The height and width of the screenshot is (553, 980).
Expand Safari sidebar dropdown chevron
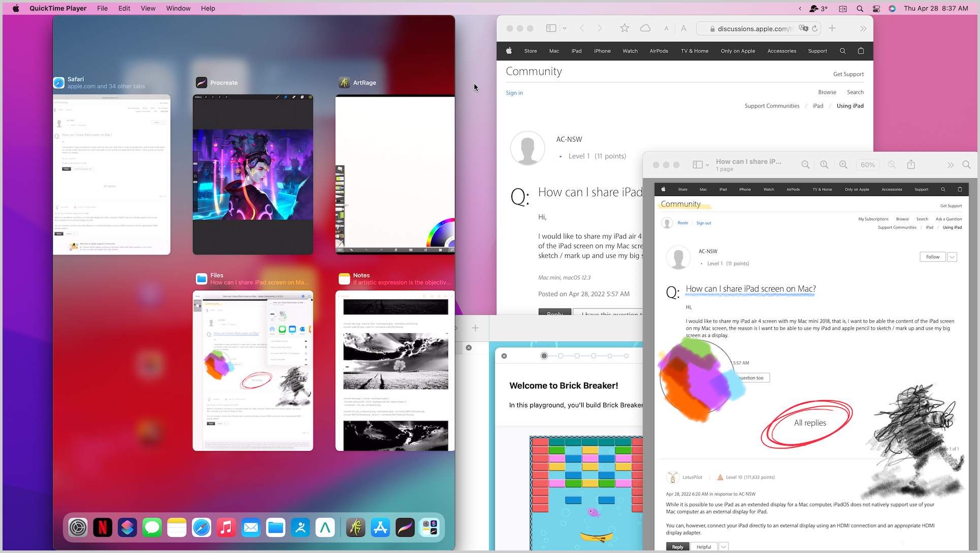click(x=565, y=28)
